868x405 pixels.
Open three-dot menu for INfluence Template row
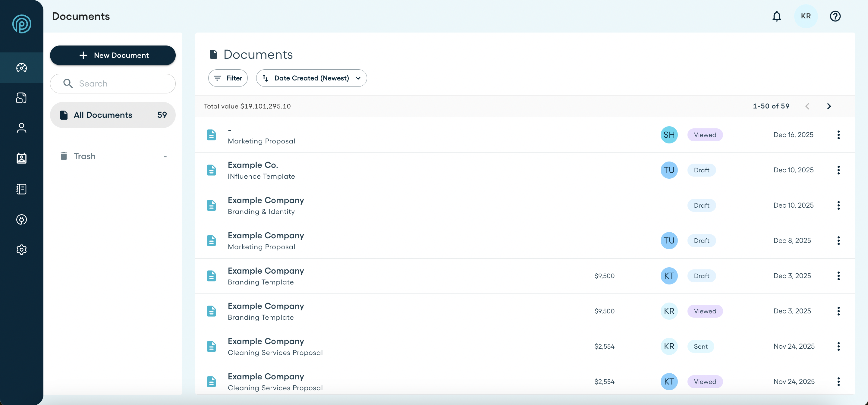(838, 170)
